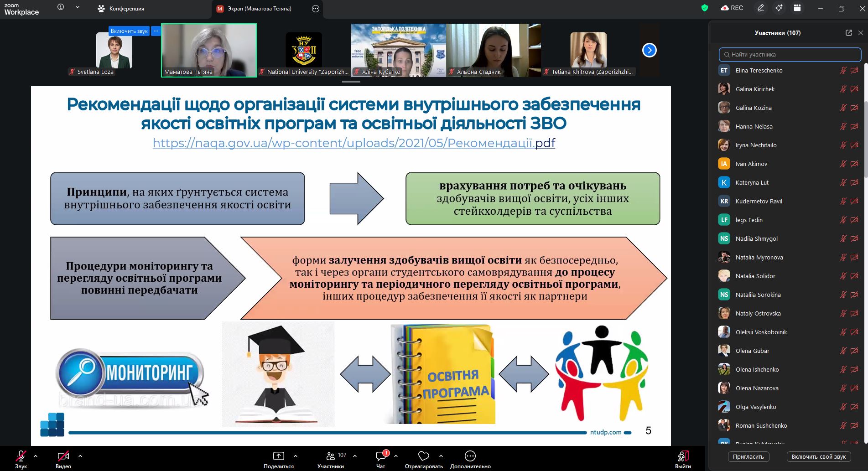This screenshot has width=868, height=471.
Task: Open Поделиться screen share
Action: click(279, 459)
